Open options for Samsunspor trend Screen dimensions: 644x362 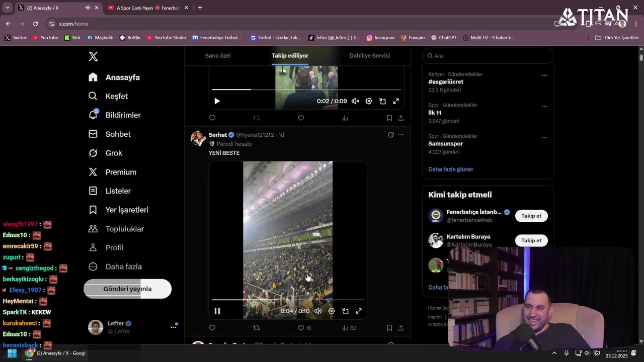pyautogui.click(x=544, y=137)
